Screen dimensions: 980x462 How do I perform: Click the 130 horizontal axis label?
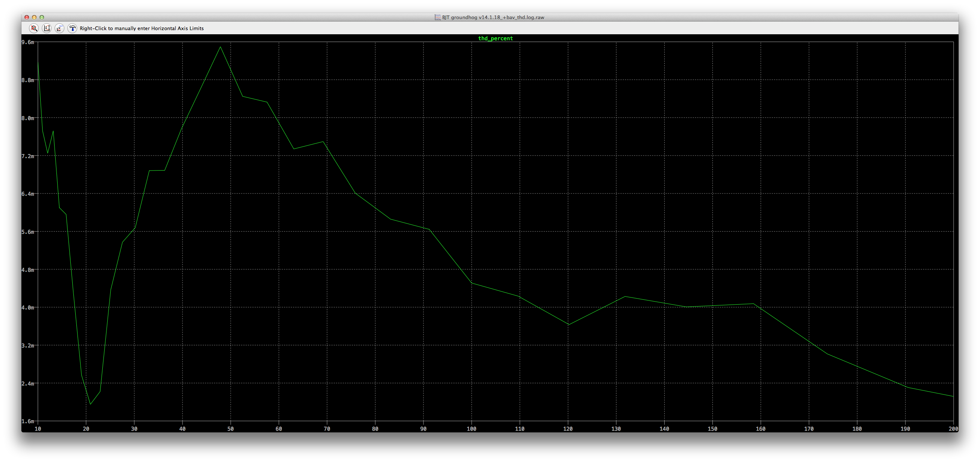616,429
